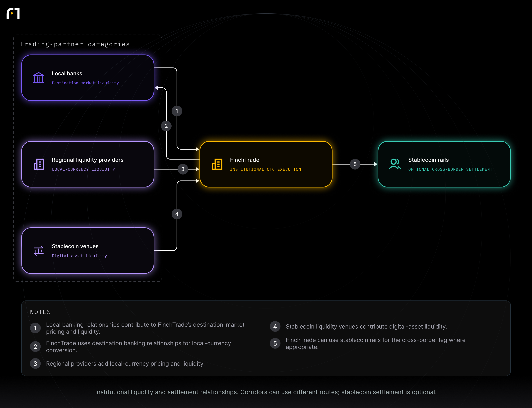532x408 pixels.
Task: Select the Regional liquidity providers title
Action: [88, 160]
